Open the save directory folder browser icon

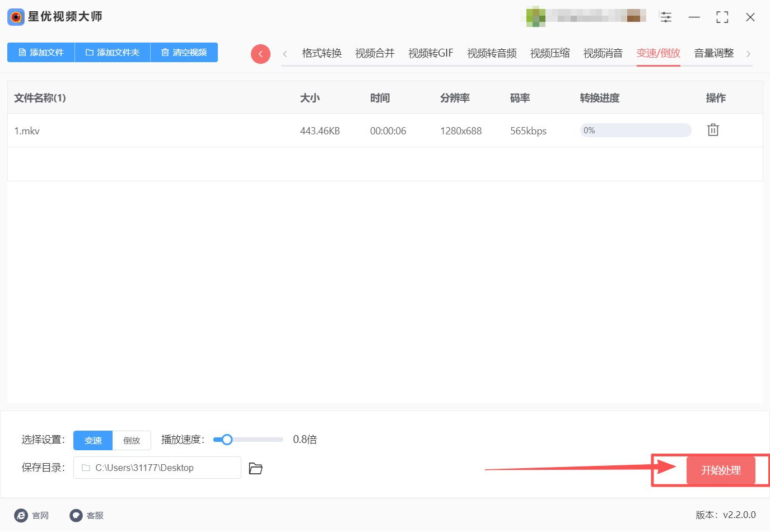point(255,468)
